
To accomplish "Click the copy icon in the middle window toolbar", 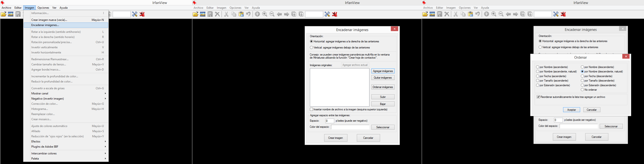I will 234,14.
